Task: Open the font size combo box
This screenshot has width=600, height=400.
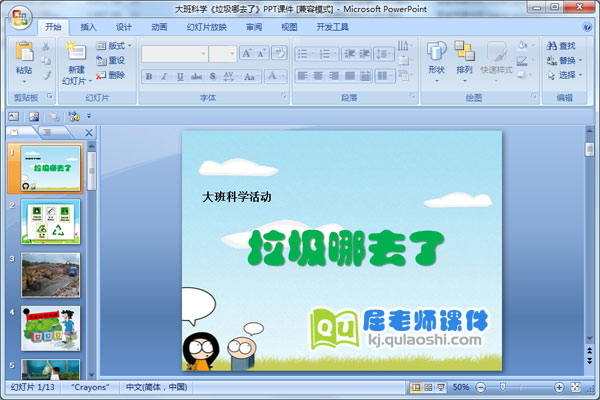Action: pyautogui.click(x=223, y=54)
